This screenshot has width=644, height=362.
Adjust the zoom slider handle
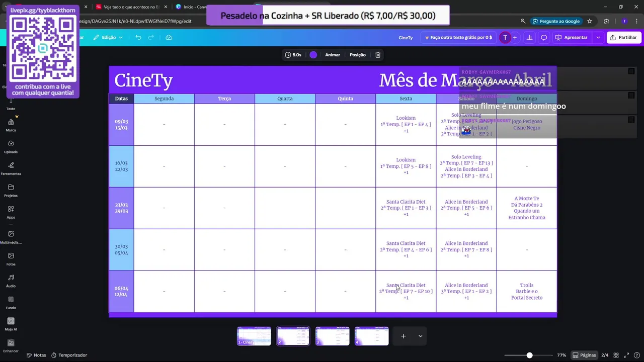(x=529, y=355)
